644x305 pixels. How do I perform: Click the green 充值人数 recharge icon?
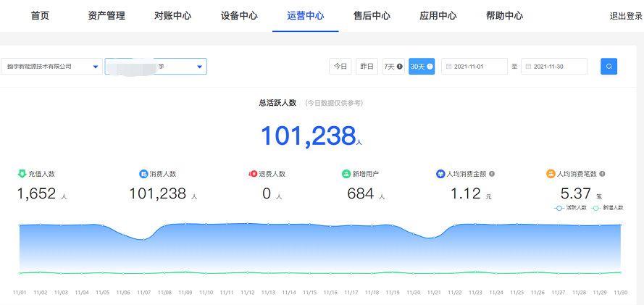(22, 174)
